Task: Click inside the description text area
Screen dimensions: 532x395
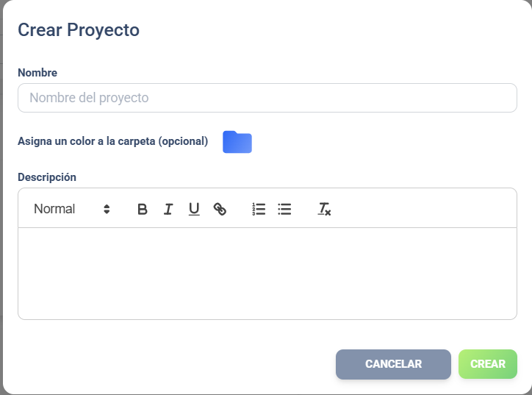Action: click(x=267, y=273)
